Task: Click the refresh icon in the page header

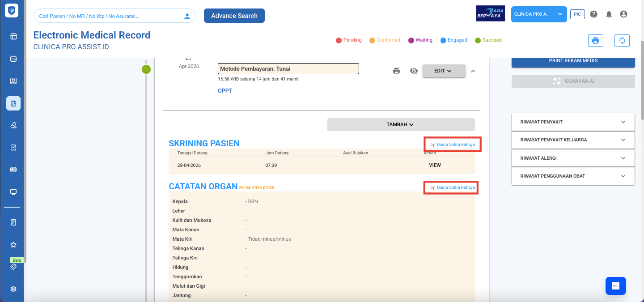Action: (622, 40)
